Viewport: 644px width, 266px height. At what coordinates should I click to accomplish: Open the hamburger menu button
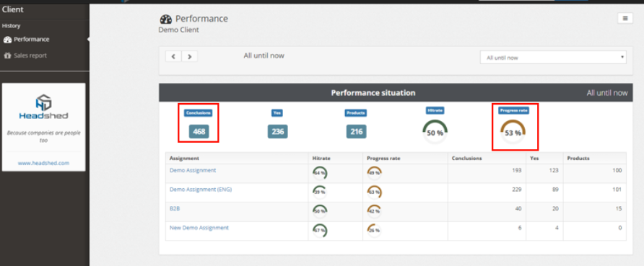tap(625, 18)
